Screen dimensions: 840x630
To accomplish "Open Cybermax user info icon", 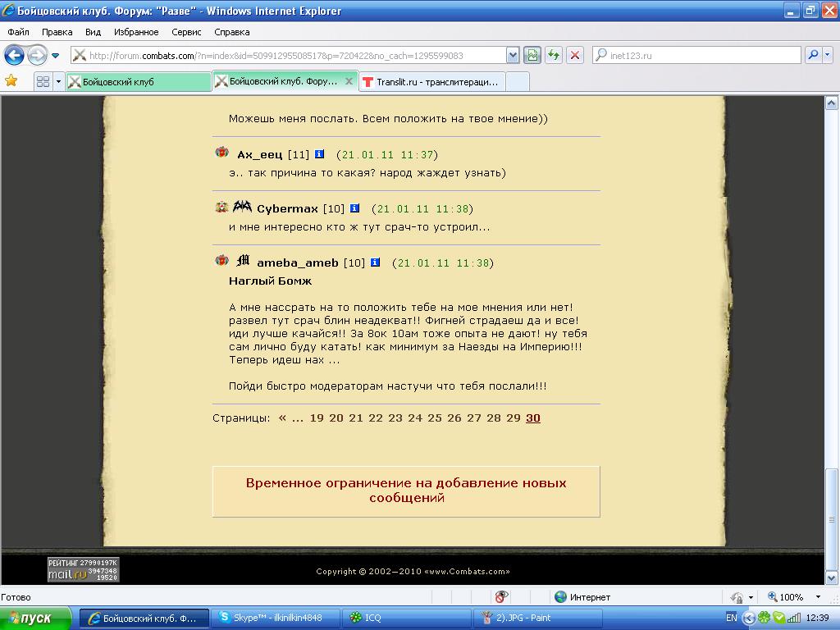I will click(x=354, y=208).
